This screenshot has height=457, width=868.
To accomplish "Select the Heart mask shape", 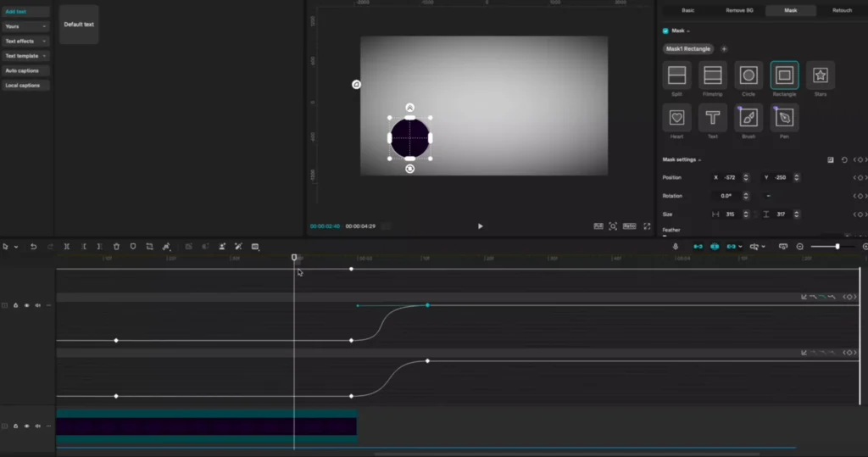I will click(676, 118).
